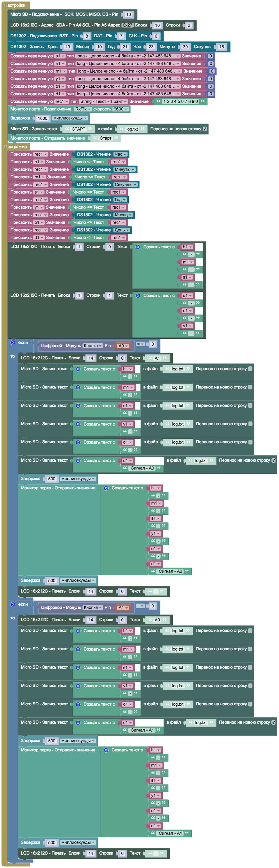Open the 'Час' dropdown in DS1302 read block
The image size is (279, 868).
pos(121,154)
